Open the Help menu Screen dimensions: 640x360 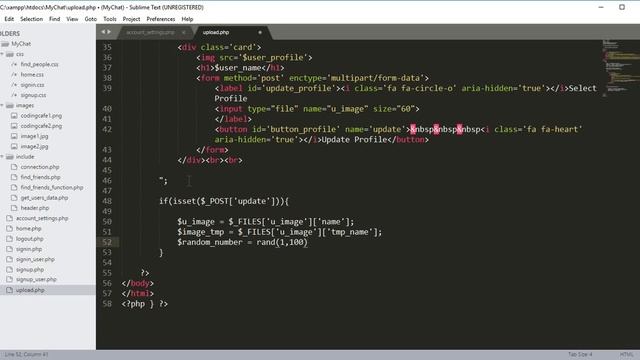187,19
